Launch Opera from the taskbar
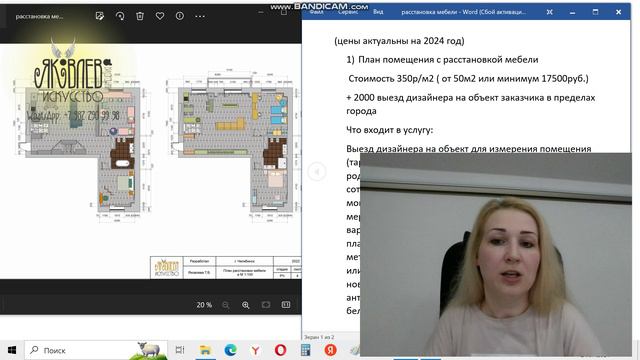The height and width of the screenshot is (360, 640). tap(280, 350)
